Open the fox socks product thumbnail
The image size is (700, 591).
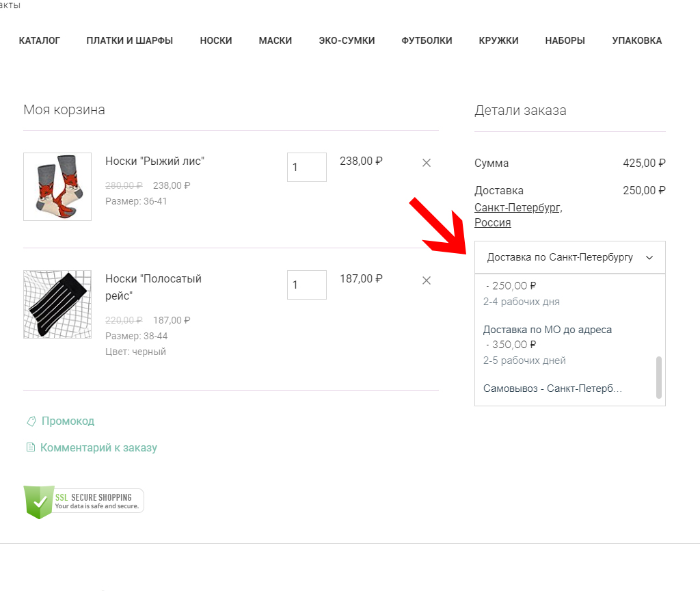(57, 187)
